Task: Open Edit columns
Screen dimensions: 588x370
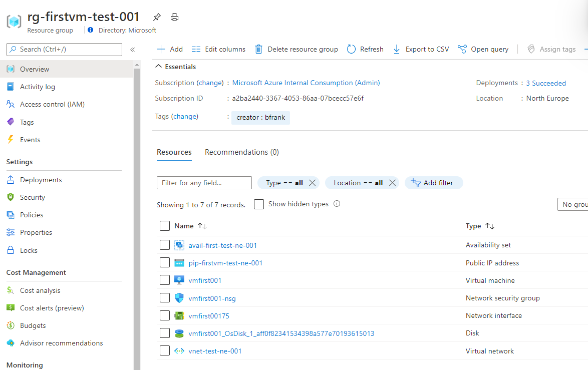Action: coord(218,49)
